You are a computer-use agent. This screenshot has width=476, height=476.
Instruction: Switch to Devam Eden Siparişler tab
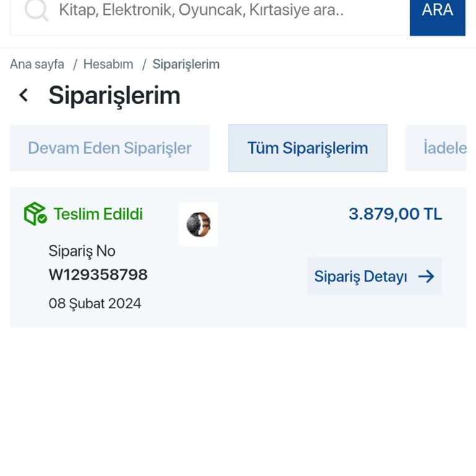[110, 148]
